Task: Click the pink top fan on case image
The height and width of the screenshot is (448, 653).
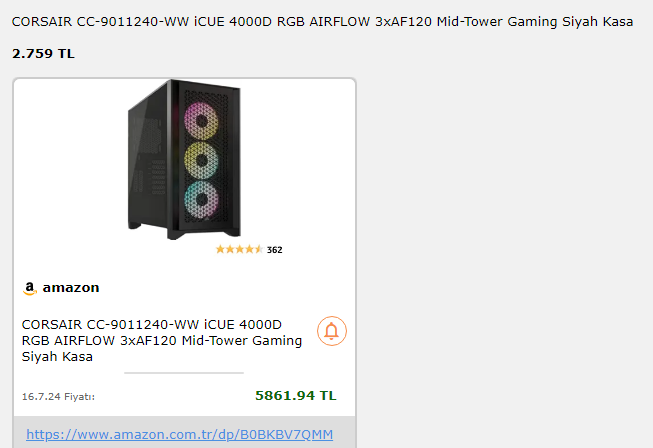Action: click(x=202, y=121)
